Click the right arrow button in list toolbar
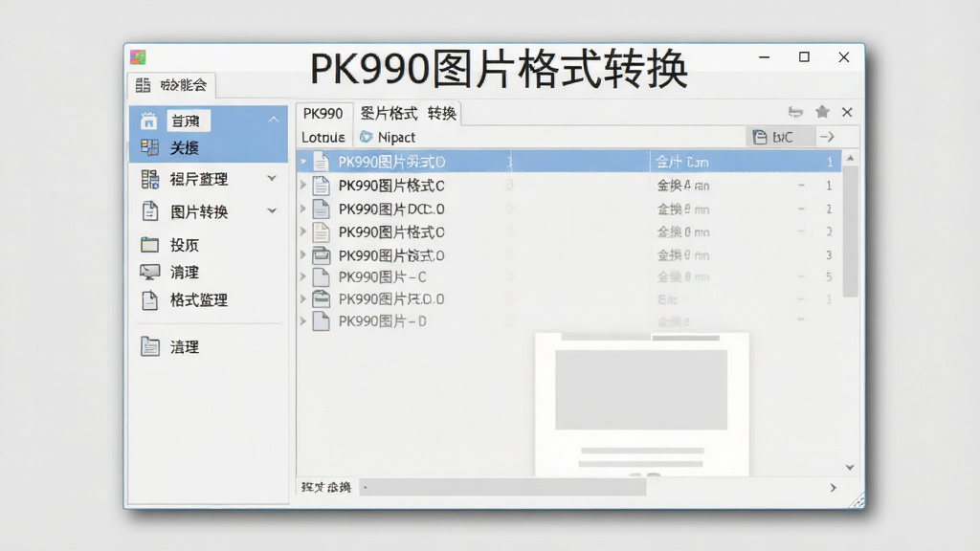 click(827, 137)
